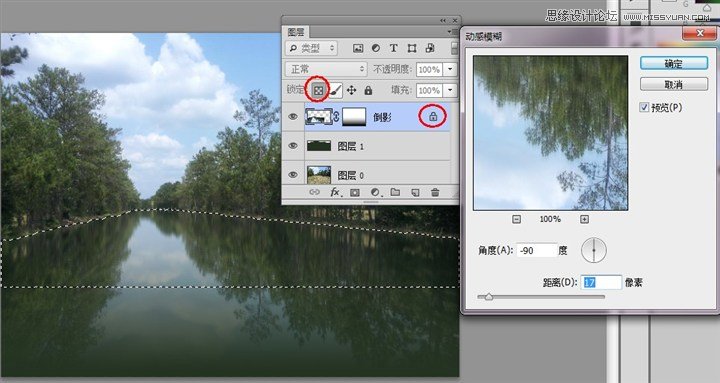Delete layer with trash icon
The height and width of the screenshot is (383, 720).
click(435, 192)
